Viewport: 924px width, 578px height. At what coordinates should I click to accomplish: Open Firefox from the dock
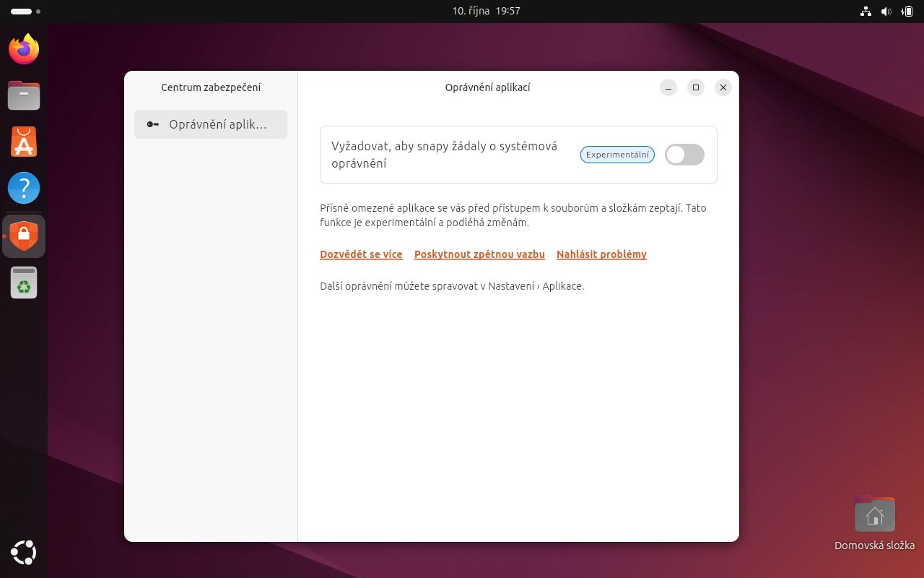pyautogui.click(x=24, y=48)
